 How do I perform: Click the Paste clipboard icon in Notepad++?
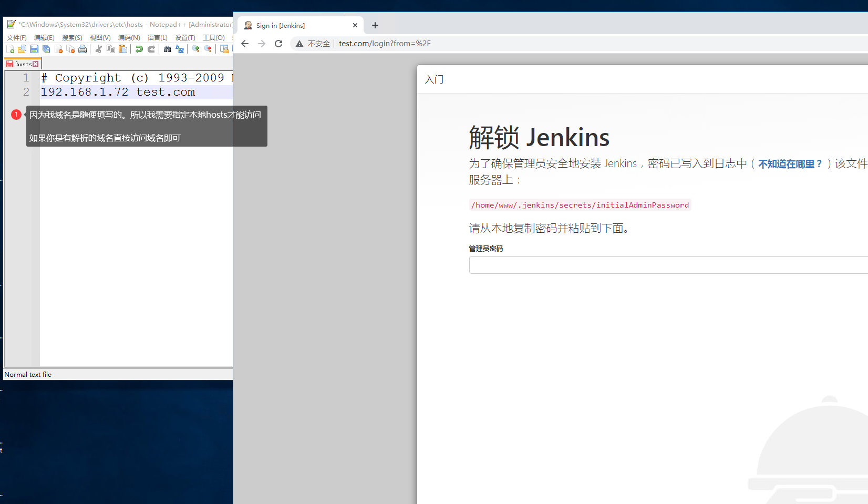(123, 49)
